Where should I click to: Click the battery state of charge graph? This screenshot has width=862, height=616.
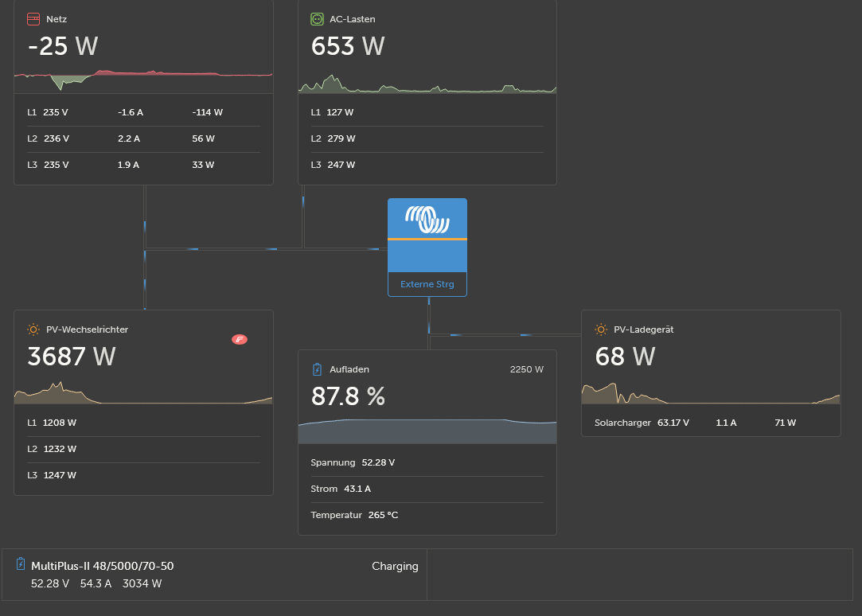point(427,431)
